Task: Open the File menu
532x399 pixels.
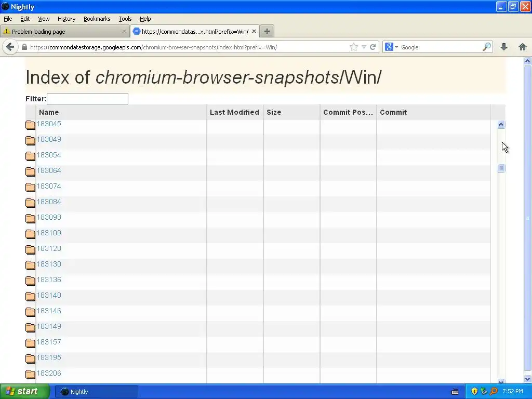Action: tap(8, 19)
